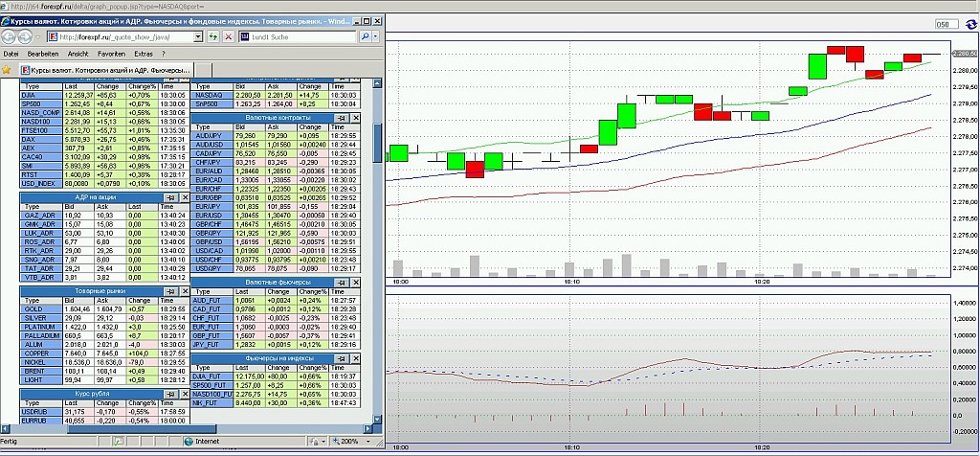This screenshot has height=456, width=980.
Task: Pin the АДР на акции panel
Action: [170, 197]
